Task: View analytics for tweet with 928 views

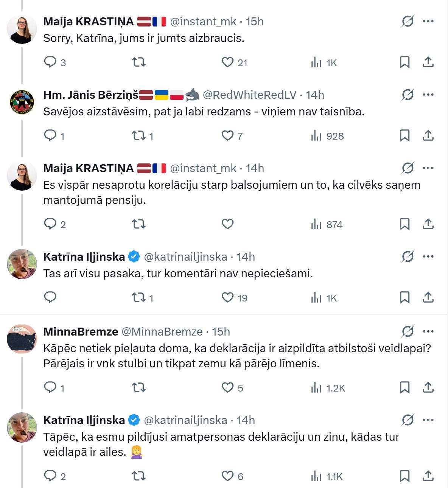Action: pyautogui.click(x=327, y=136)
